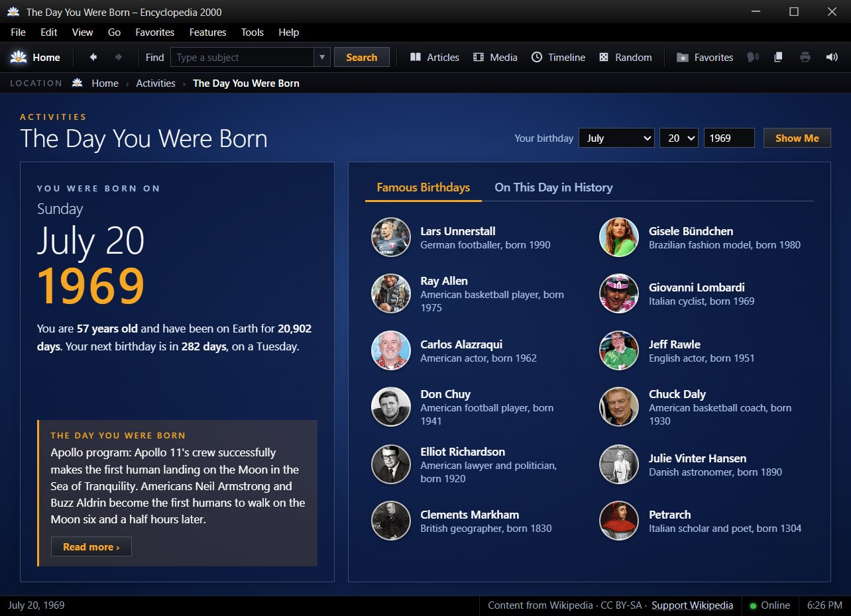Click the birth year input field

pyautogui.click(x=729, y=138)
